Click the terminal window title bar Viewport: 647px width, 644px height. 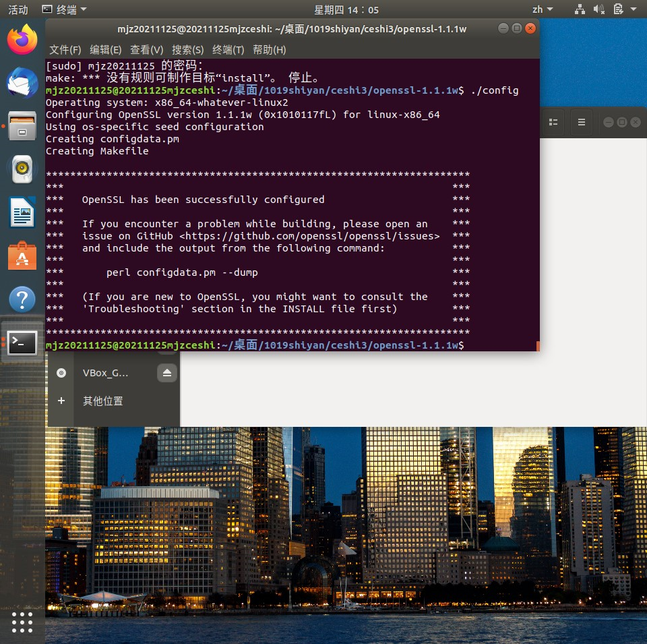[x=292, y=29]
